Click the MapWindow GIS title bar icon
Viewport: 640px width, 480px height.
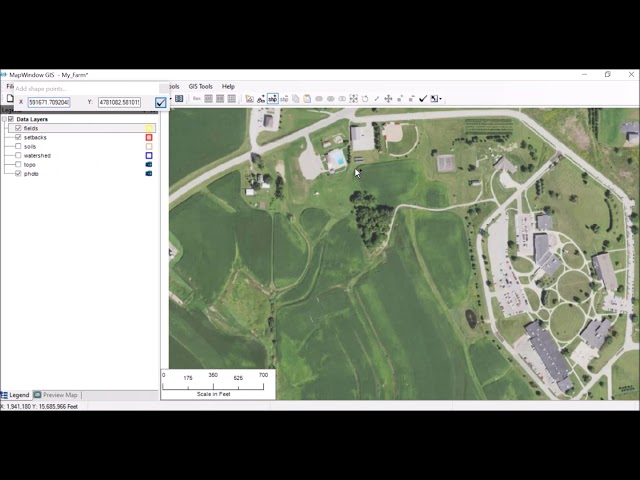(3, 75)
